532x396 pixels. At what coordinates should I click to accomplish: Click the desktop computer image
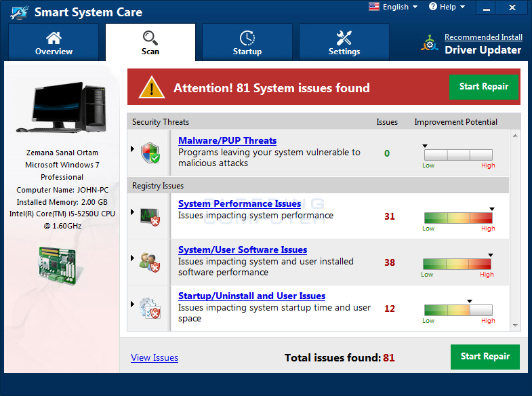click(62, 108)
